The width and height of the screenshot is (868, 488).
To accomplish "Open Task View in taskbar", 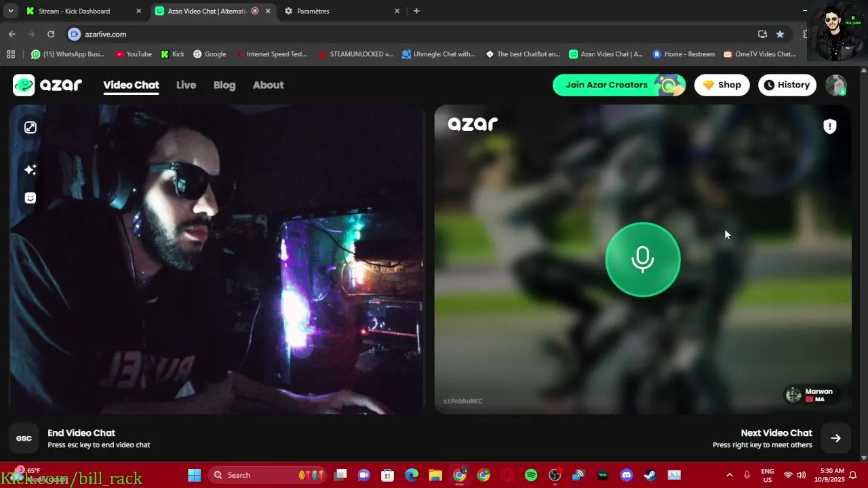I will pos(340,475).
